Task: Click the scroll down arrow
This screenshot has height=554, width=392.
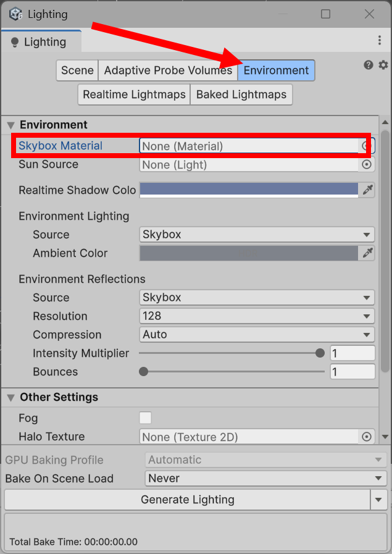Action: [385, 437]
